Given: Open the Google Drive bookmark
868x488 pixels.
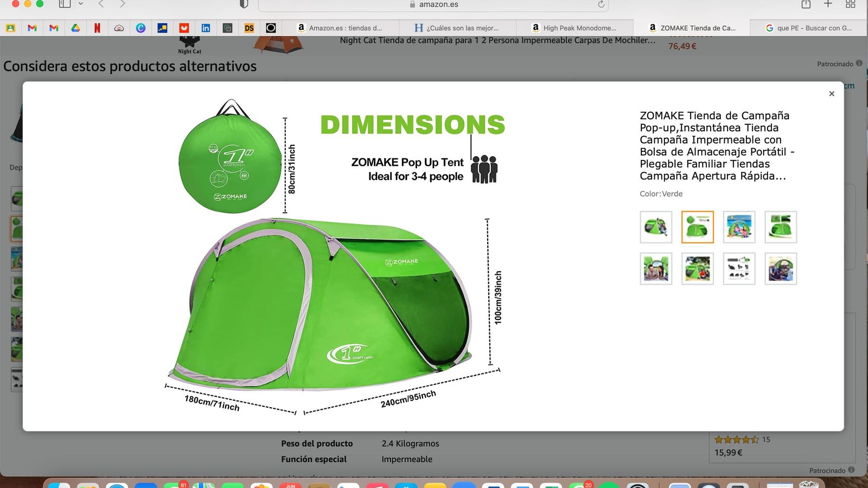Looking at the screenshot, I should point(76,28).
